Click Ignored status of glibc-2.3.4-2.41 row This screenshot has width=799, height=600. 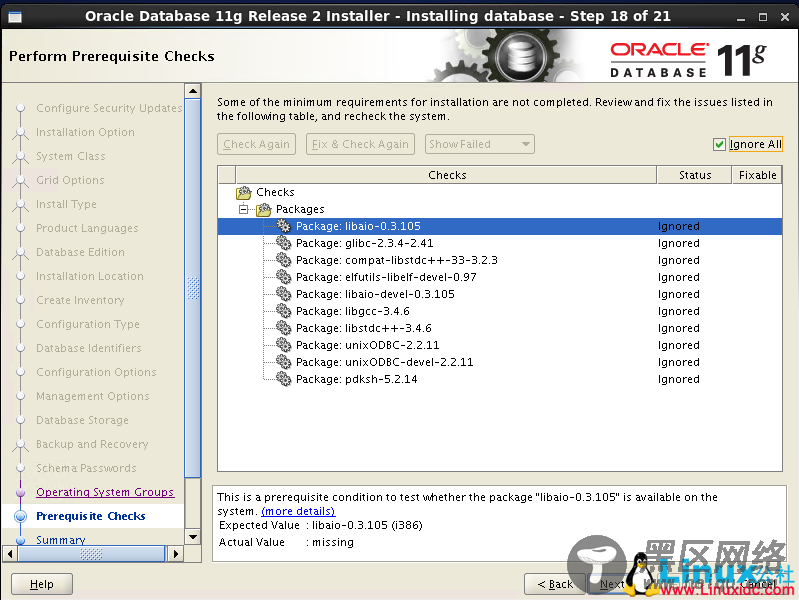click(x=678, y=243)
